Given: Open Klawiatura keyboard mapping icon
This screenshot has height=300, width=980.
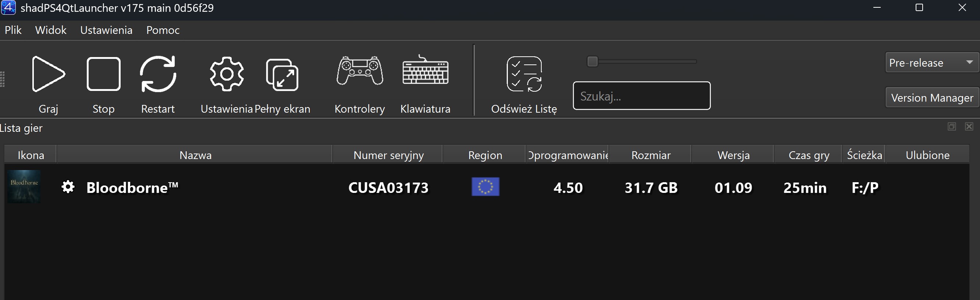Looking at the screenshot, I should (x=425, y=71).
